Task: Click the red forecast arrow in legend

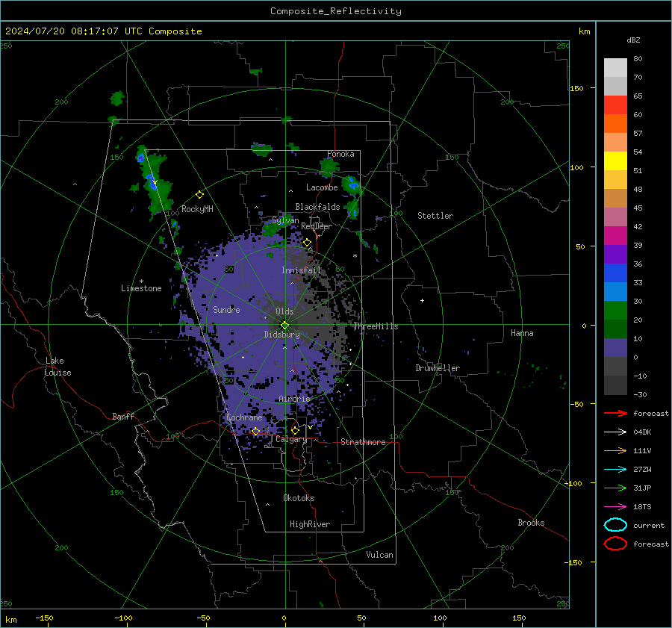Action: click(x=615, y=413)
